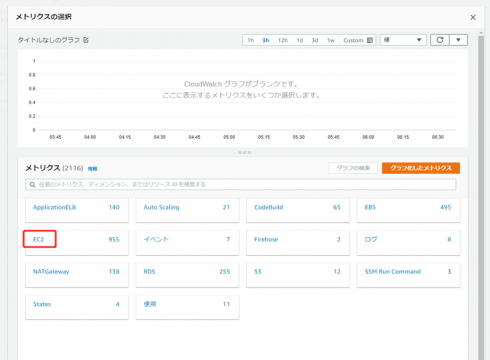
Task: Click the 255 count in RDS card
Action: (225, 272)
